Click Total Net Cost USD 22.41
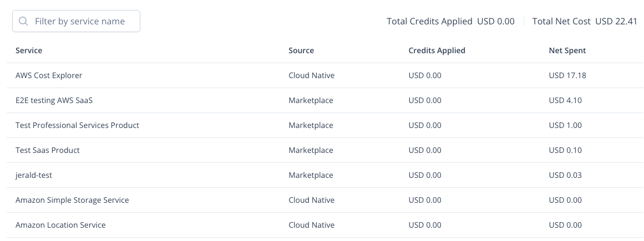 point(585,22)
